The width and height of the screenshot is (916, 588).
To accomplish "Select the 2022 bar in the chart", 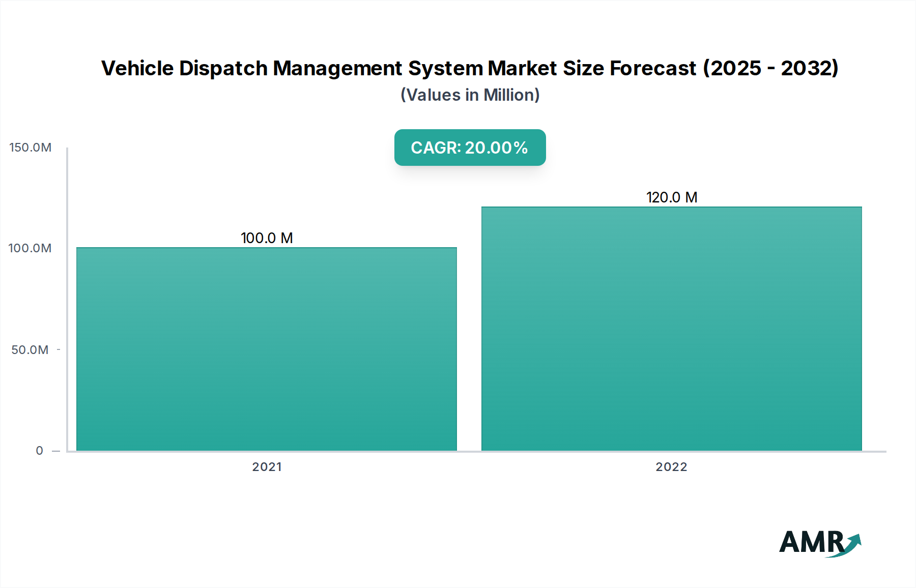I will (x=671, y=329).
